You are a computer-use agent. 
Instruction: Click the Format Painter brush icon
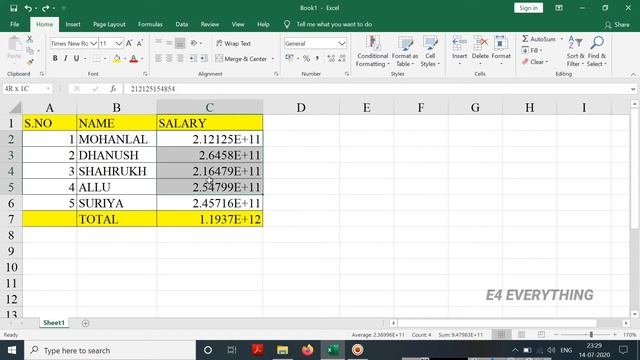coord(29,62)
